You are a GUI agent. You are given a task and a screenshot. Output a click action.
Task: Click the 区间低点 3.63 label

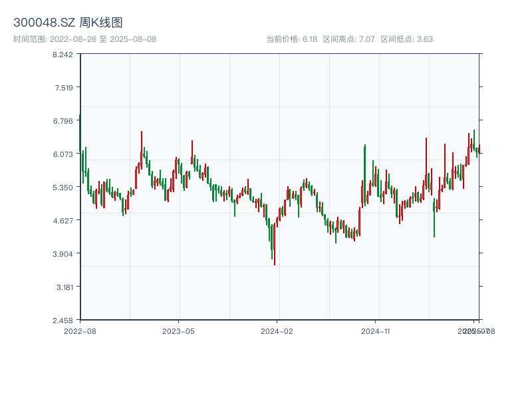click(x=406, y=39)
